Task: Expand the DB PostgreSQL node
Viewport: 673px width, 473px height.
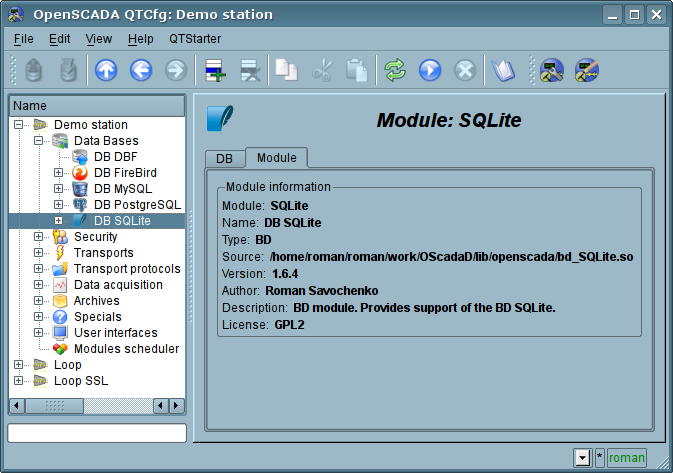Action: 58,205
